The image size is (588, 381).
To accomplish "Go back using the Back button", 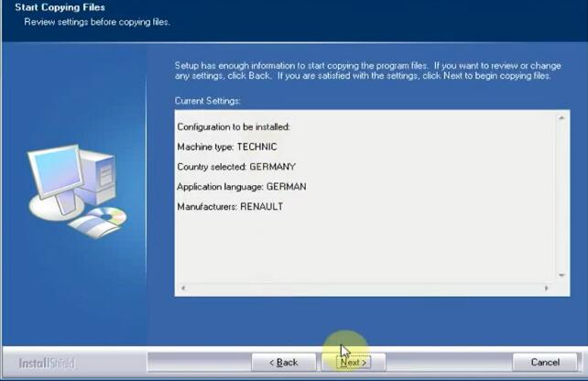I will [283, 362].
